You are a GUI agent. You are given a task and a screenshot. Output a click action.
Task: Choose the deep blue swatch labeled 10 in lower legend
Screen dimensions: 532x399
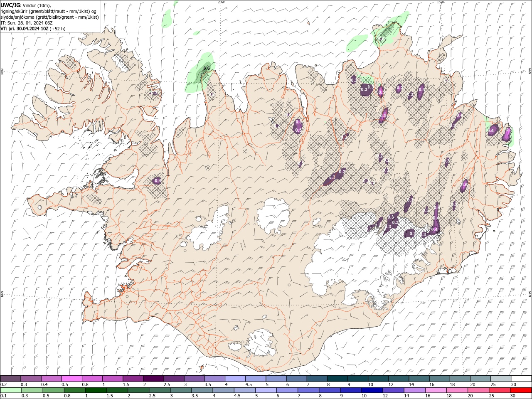tap(372, 390)
